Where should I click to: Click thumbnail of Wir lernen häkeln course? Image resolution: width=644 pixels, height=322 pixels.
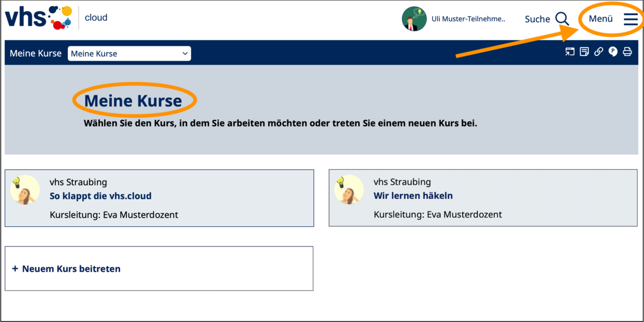[349, 189]
